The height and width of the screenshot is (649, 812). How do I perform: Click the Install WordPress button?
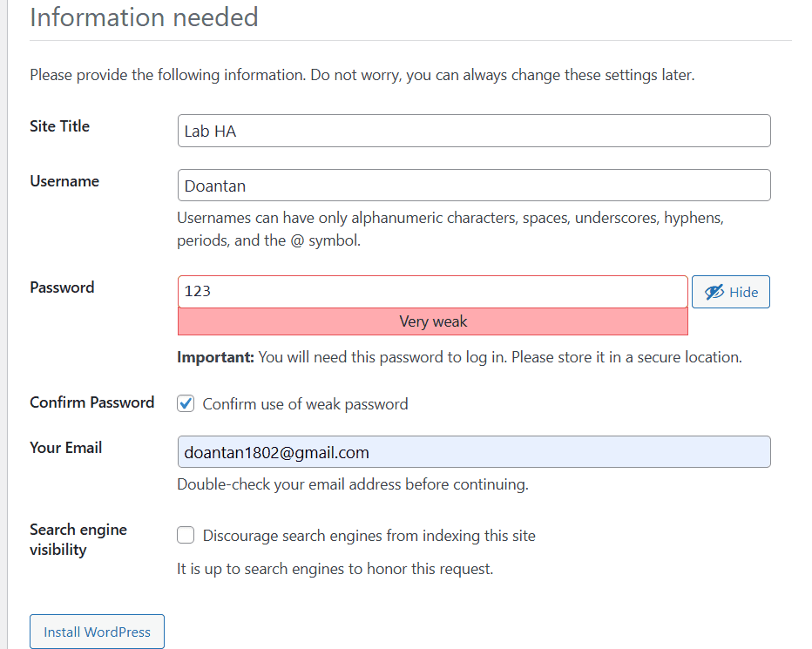[x=97, y=632]
